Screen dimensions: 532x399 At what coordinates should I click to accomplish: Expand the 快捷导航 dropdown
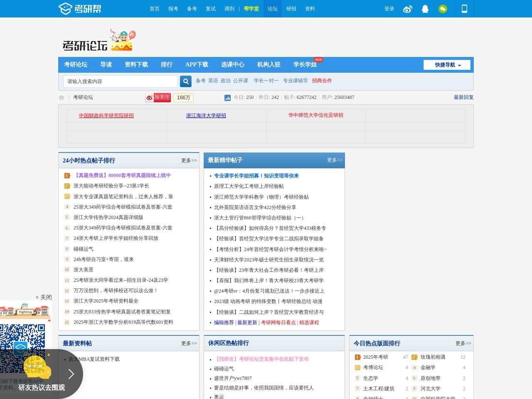(x=447, y=65)
